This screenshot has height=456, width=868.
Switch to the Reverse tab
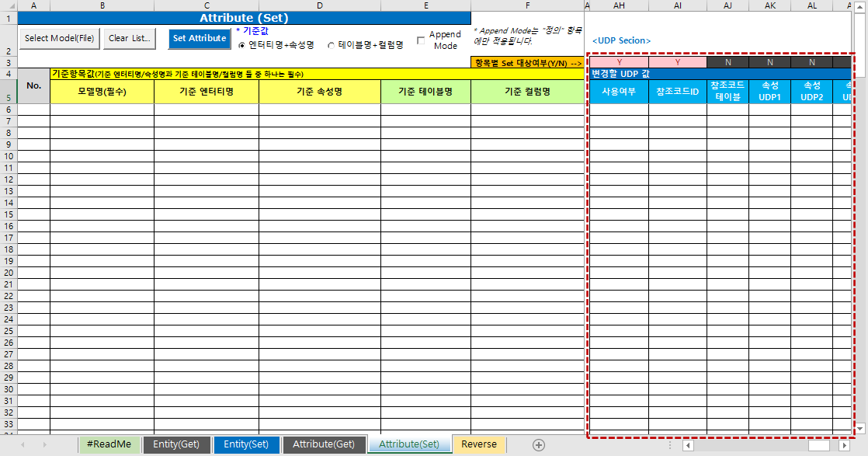click(x=478, y=444)
